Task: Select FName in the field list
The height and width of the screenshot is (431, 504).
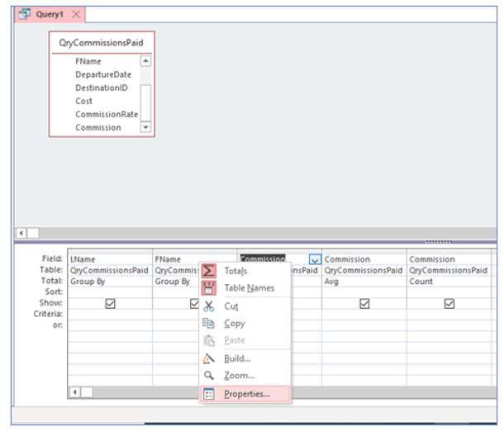Action: (x=88, y=61)
